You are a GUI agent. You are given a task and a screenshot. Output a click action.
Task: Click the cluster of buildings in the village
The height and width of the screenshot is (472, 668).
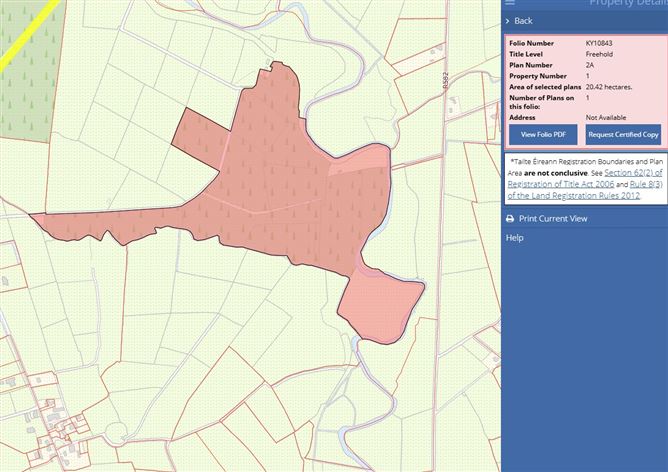coord(45,425)
